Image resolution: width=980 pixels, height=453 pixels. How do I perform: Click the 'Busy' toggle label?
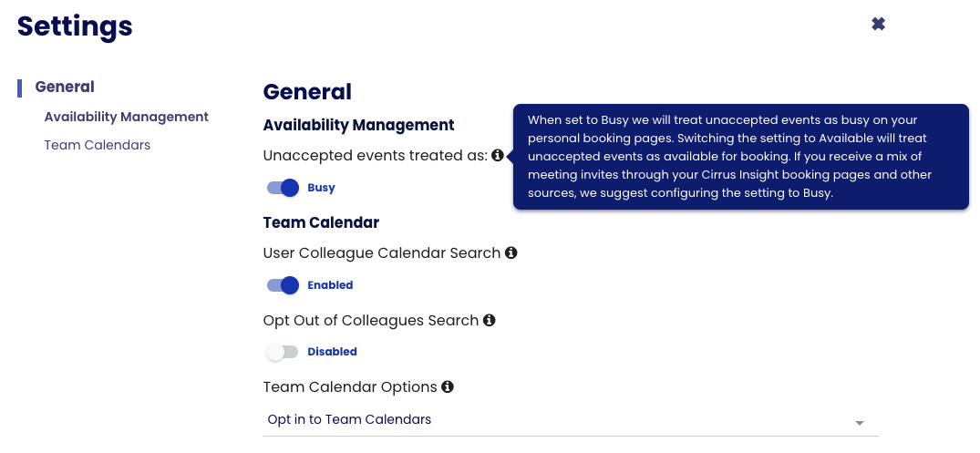pyautogui.click(x=321, y=188)
